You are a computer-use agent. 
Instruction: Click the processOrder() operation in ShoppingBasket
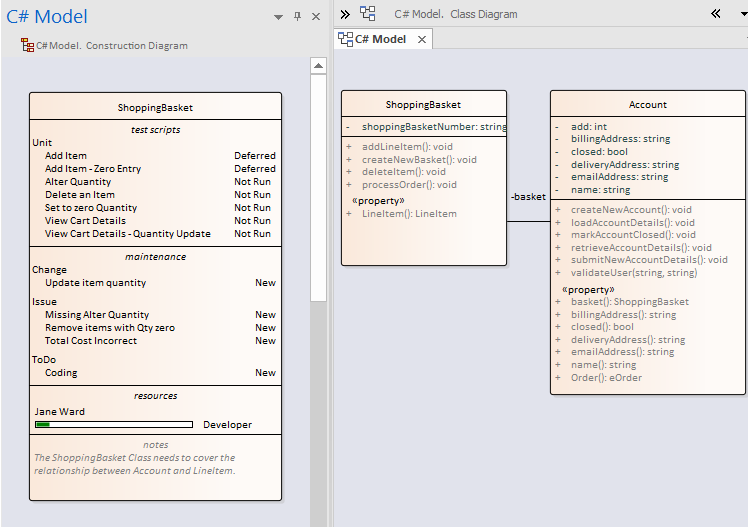click(x=408, y=184)
